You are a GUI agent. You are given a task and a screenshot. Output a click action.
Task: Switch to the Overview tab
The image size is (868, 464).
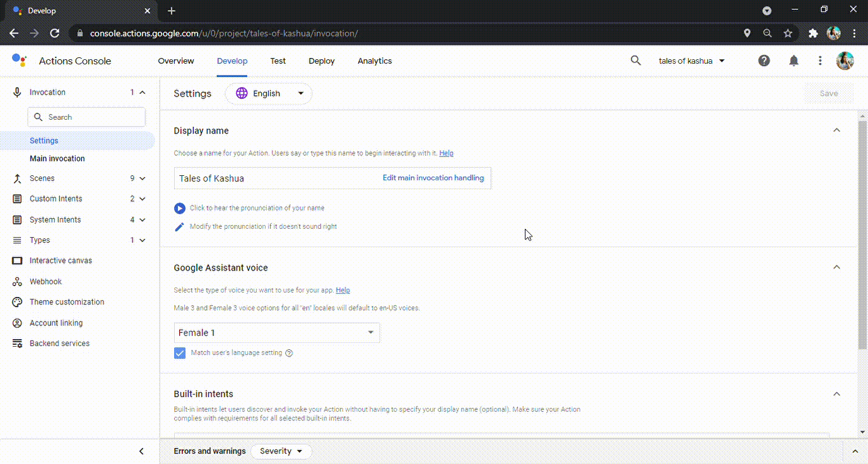(x=176, y=61)
